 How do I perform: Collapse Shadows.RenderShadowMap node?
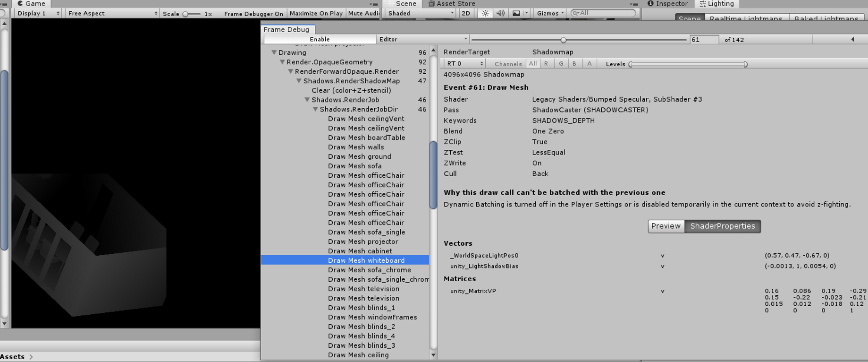(x=299, y=81)
